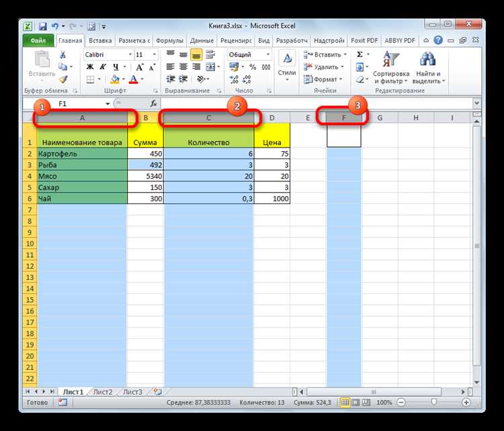Switch to Формулы ribbon tab
Viewport: 504px width, 431px height.
pos(169,40)
